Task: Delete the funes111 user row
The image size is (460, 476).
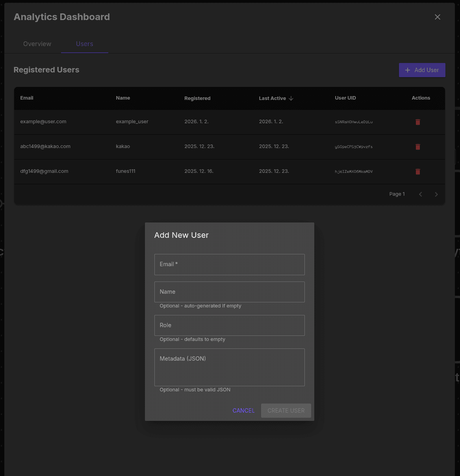Action: (x=417, y=172)
